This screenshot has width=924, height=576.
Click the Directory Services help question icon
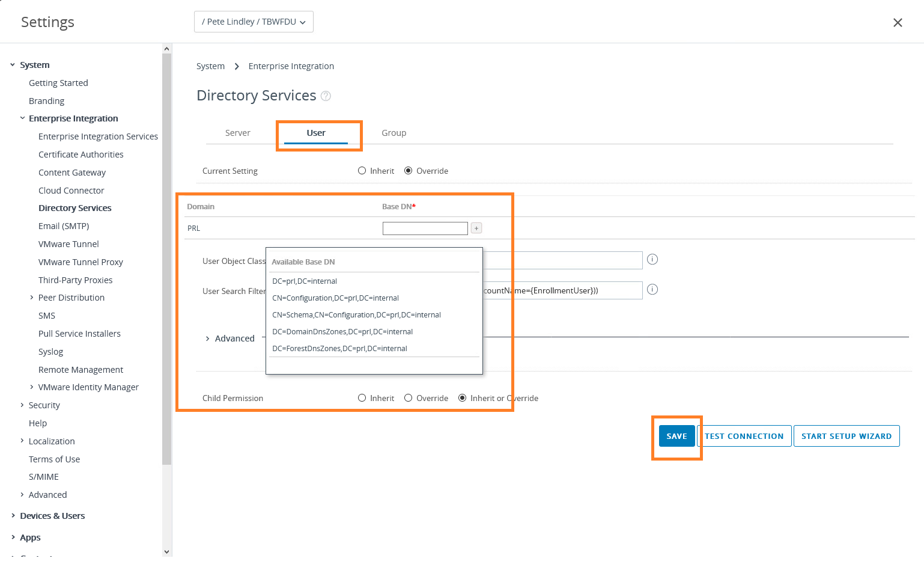point(326,96)
